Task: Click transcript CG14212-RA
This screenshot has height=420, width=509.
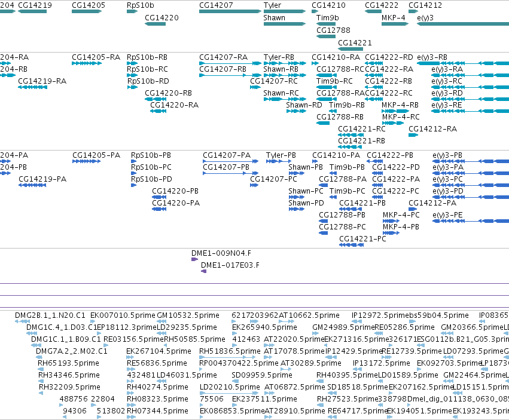Action: [432, 129]
